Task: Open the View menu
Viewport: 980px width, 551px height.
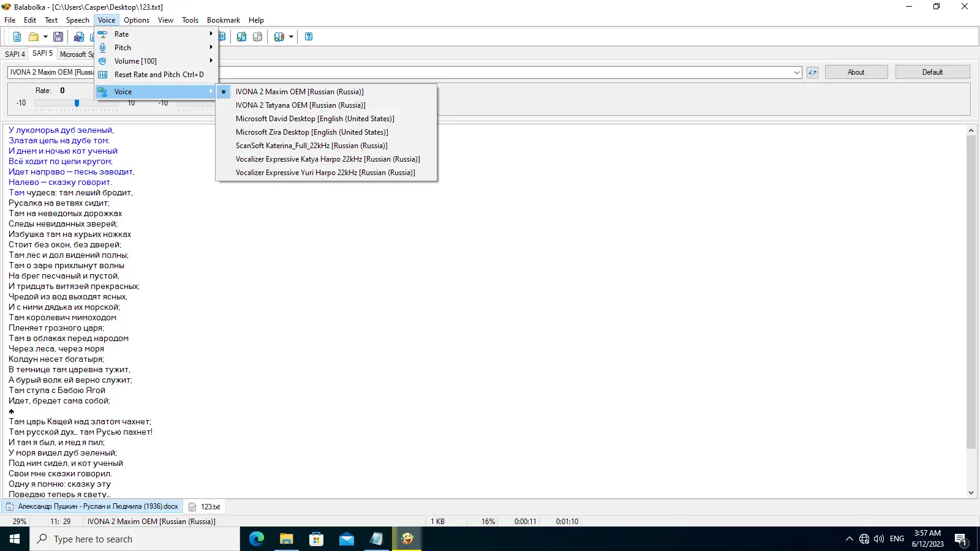Action: tap(165, 20)
